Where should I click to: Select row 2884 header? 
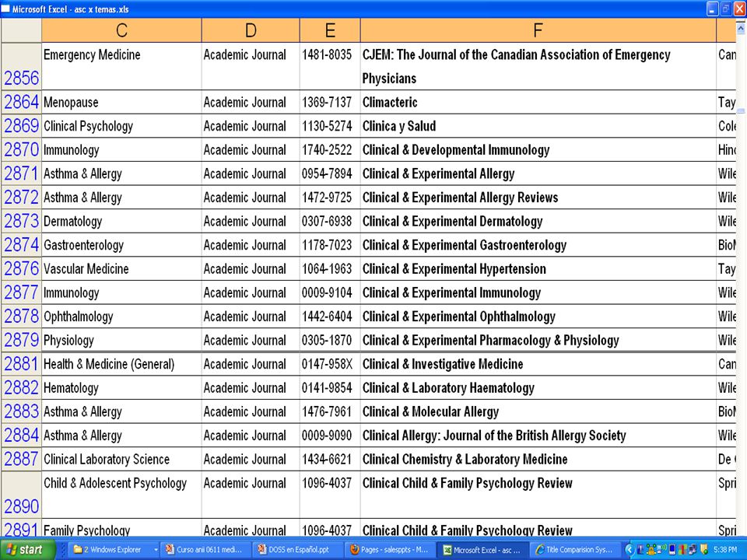[x=22, y=436]
